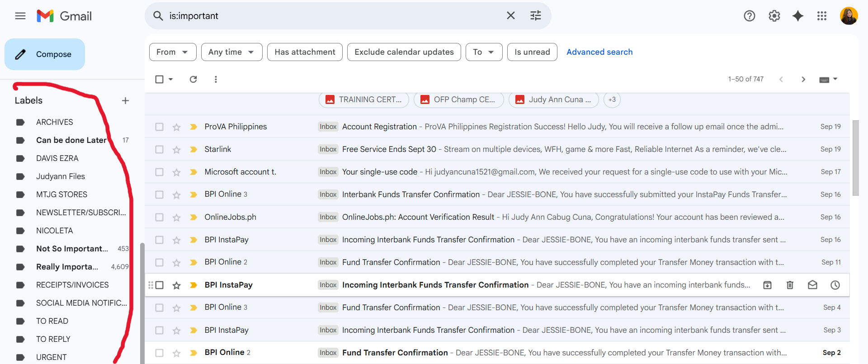Open the Any time filter dropdown

pyautogui.click(x=231, y=52)
